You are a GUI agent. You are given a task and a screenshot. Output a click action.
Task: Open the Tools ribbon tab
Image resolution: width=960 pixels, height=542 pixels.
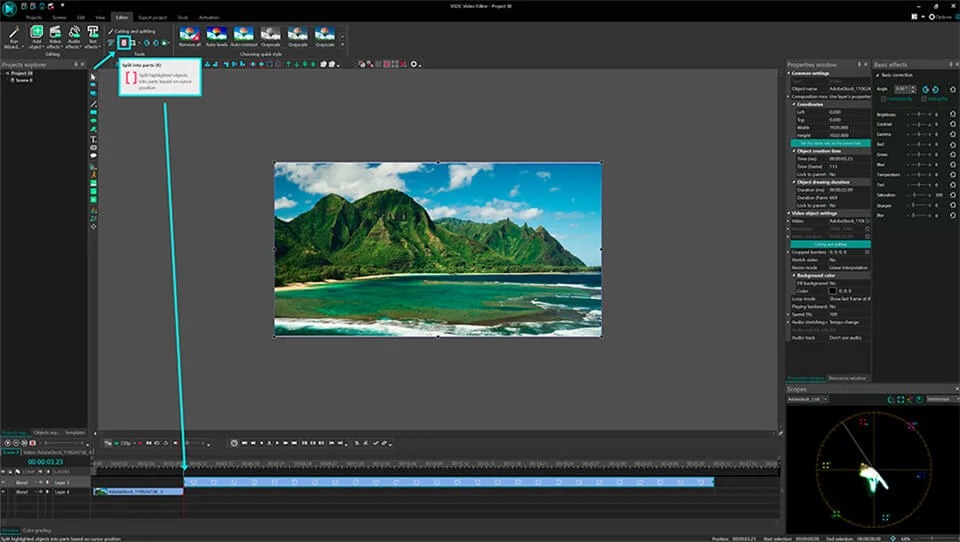click(183, 17)
